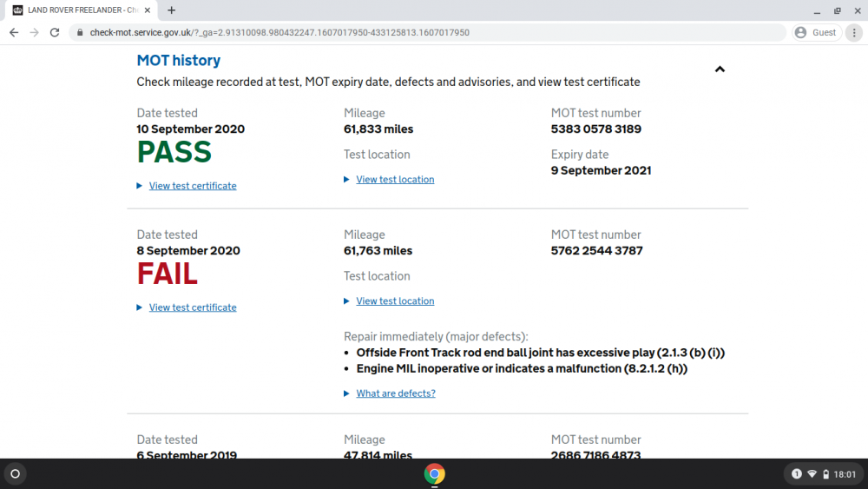Go back to the previous page

pos(14,33)
